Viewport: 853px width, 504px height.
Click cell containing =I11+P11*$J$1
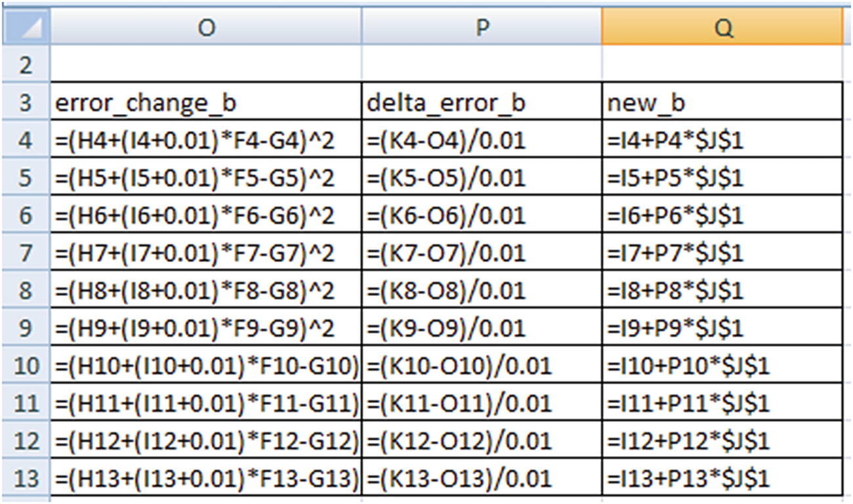[722, 403]
